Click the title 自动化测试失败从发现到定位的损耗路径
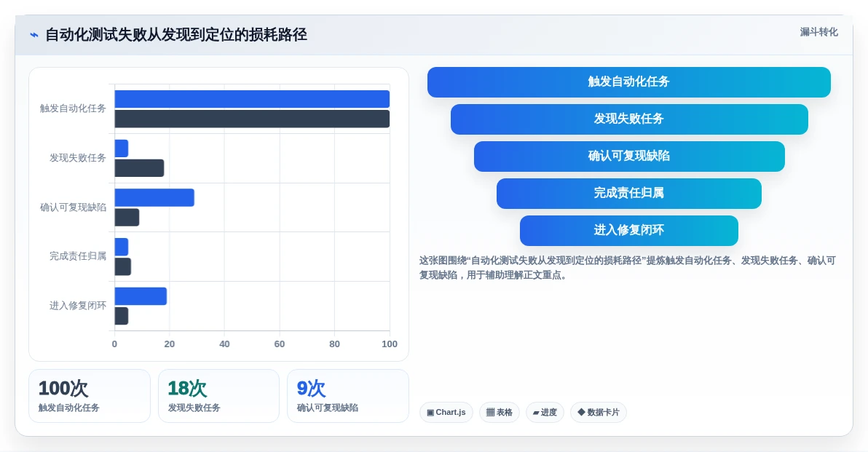The height and width of the screenshot is (452, 868). click(176, 35)
